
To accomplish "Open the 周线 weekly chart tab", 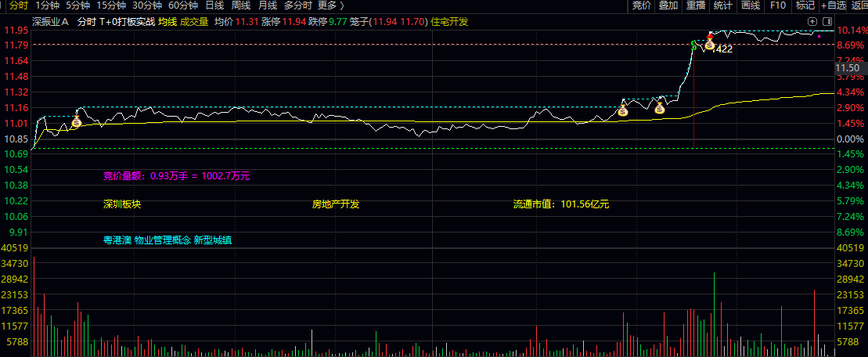I will [241, 5].
